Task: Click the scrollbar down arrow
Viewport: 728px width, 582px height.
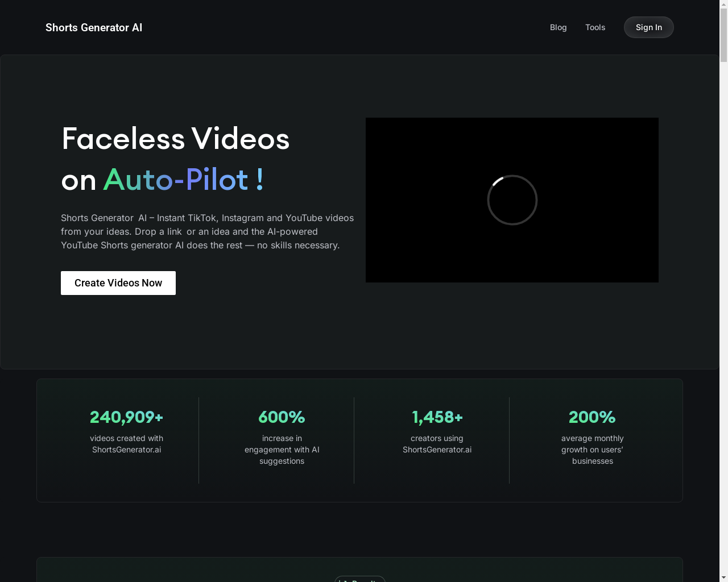Action: click(723, 577)
